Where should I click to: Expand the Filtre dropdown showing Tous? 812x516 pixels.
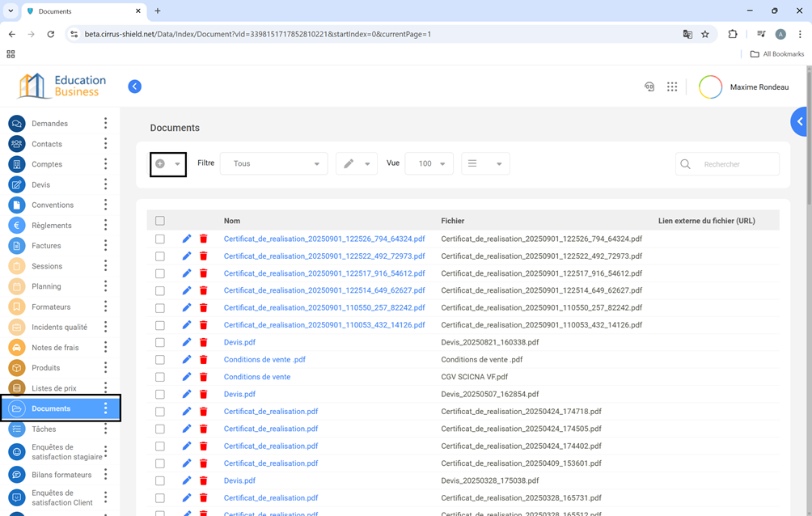[274, 163]
